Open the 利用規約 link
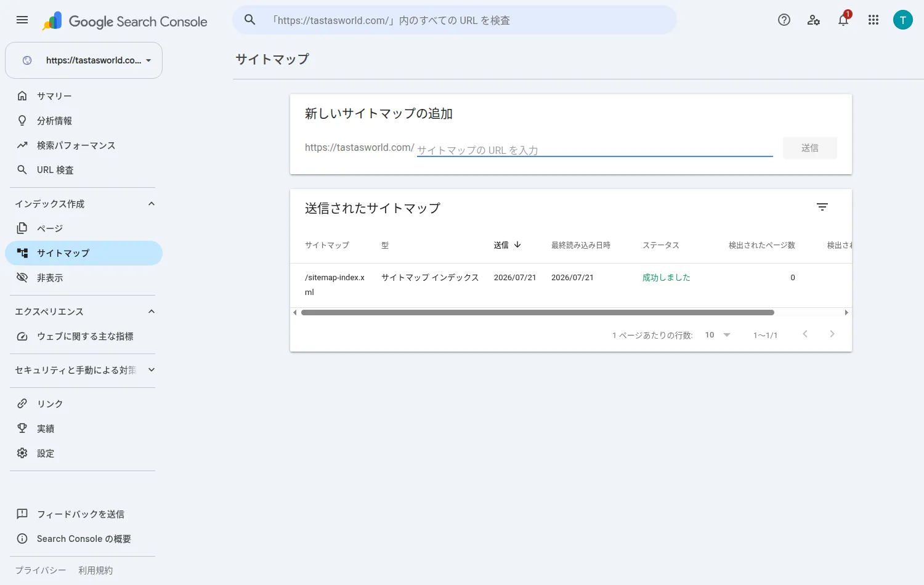The height and width of the screenshot is (585, 924). [x=95, y=570]
